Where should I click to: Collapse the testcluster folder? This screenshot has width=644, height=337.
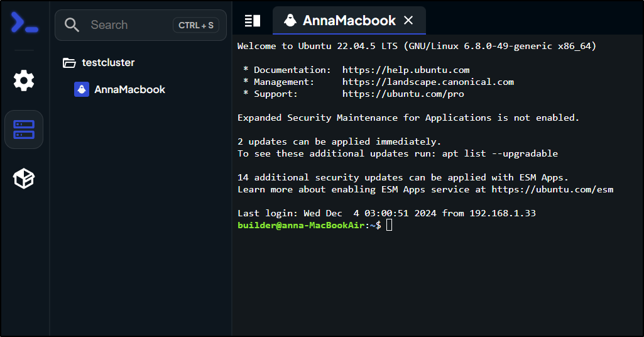[x=99, y=62]
